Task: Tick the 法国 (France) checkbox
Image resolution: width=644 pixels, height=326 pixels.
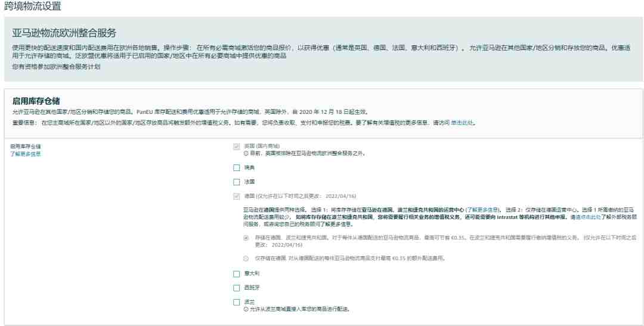Action: pos(236,182)
